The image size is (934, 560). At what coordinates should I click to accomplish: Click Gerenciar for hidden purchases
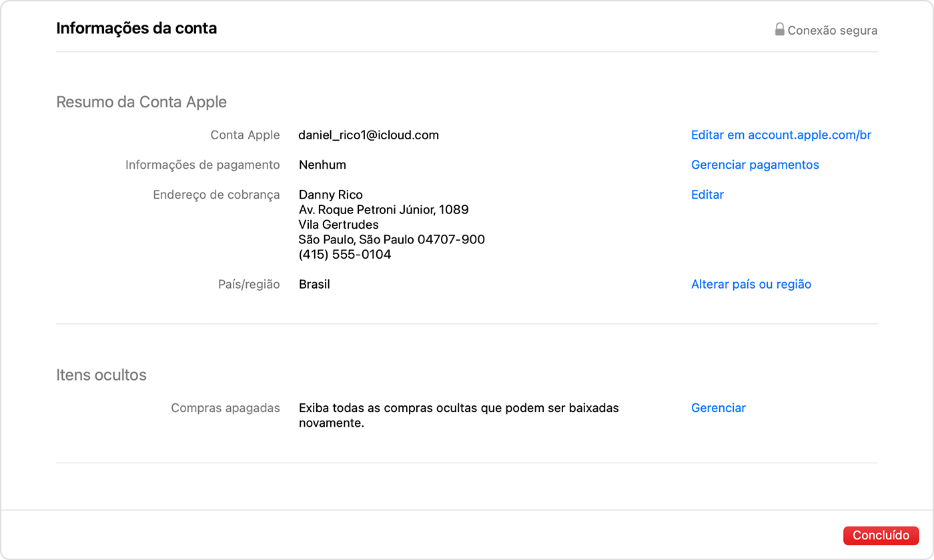tap(719, 408)
